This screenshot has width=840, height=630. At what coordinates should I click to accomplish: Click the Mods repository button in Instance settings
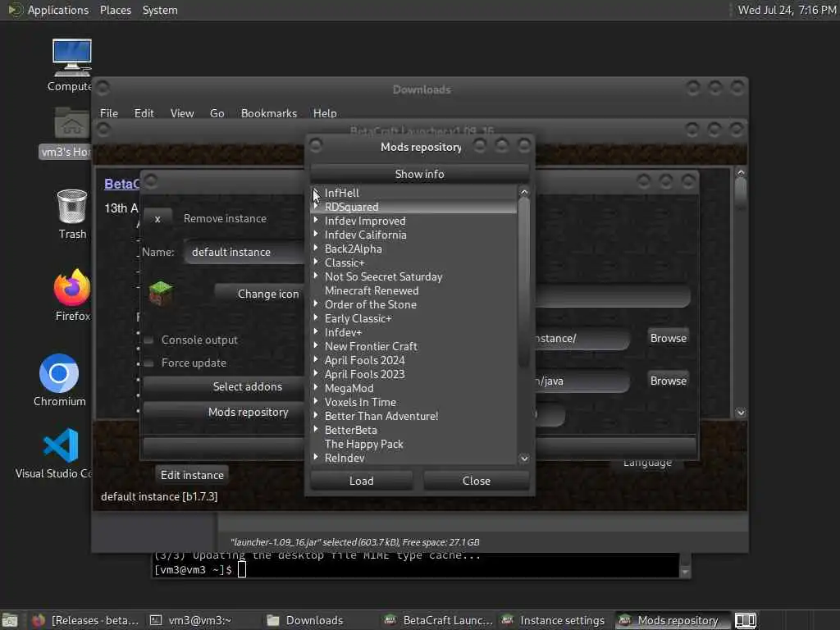(224, 412)
